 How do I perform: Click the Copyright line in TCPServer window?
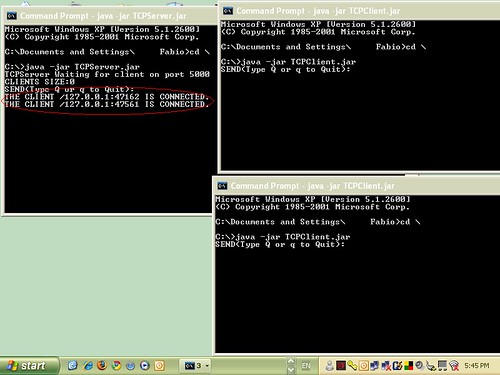102,37
